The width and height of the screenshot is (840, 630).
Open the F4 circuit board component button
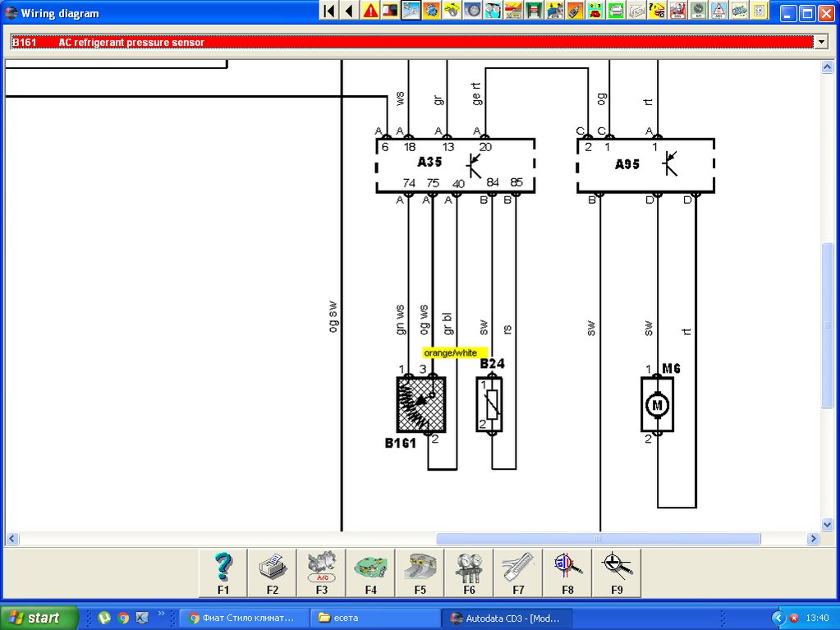370,572
